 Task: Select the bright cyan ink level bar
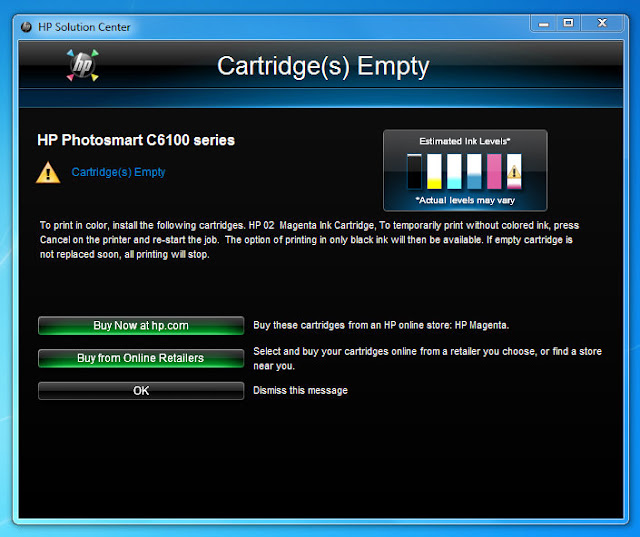[454, 171]
